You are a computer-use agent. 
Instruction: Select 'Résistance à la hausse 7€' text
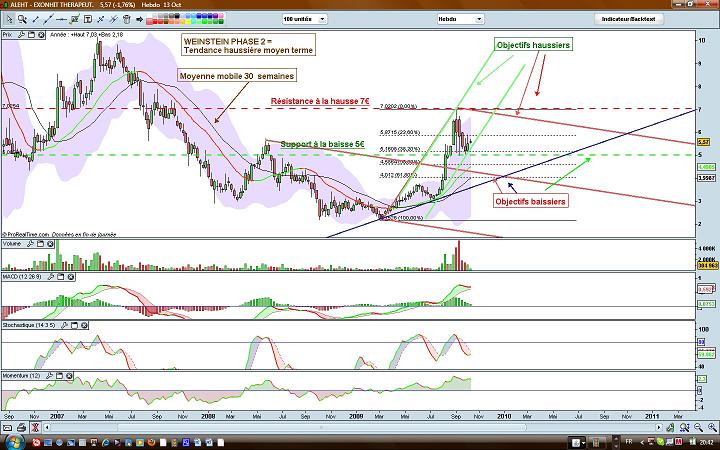point(320,101)
